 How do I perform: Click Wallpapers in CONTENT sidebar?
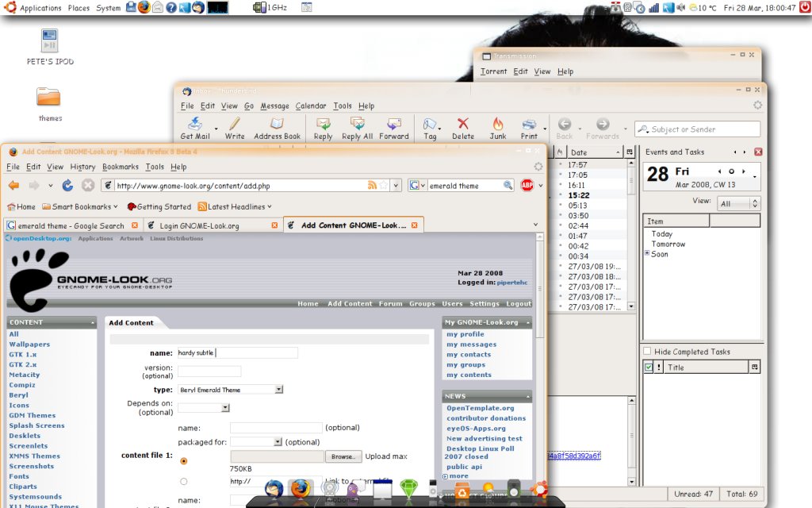pyautogui.click(x=29, y=344)
